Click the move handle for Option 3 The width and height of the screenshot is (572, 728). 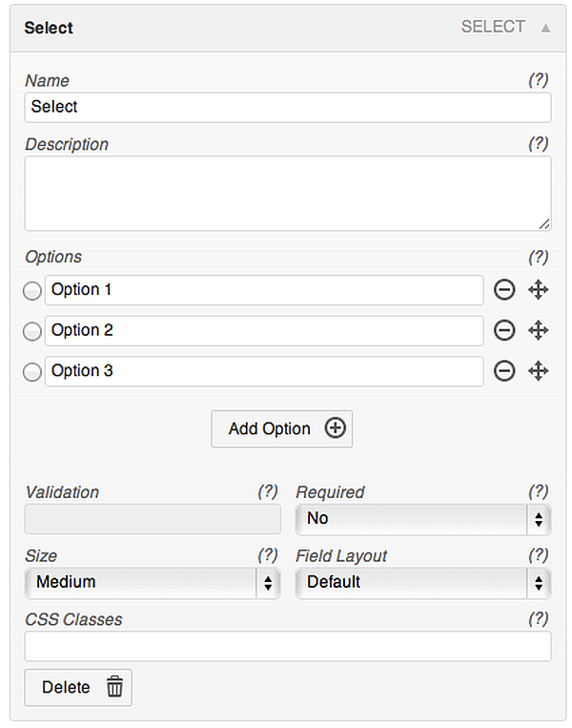pos(539,371)
